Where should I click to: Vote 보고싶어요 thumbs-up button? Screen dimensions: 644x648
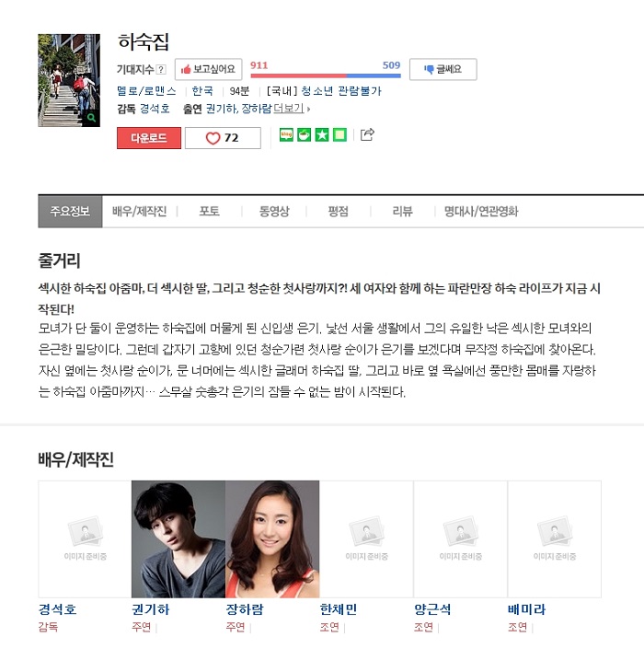click(x=208, y=69)
